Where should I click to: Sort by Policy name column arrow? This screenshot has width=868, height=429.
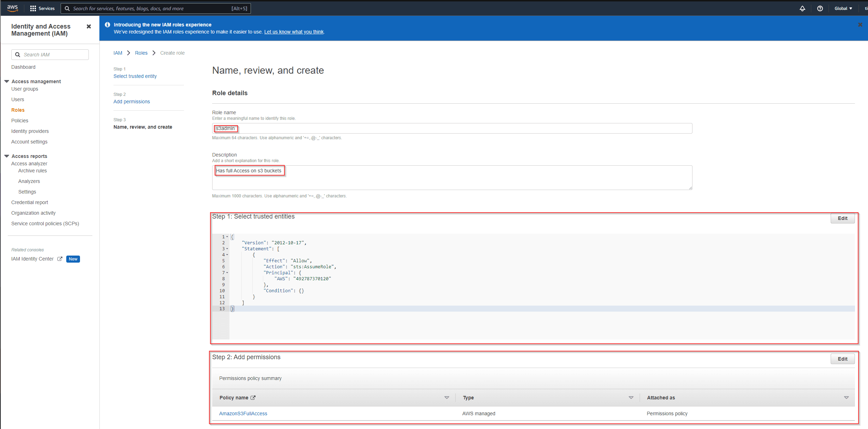coord(447,398)
